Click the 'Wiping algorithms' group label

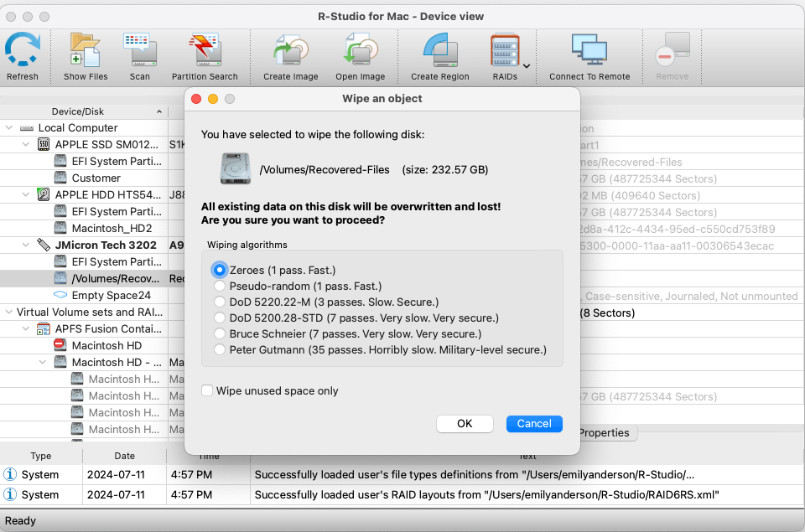(x=247, y=245)
